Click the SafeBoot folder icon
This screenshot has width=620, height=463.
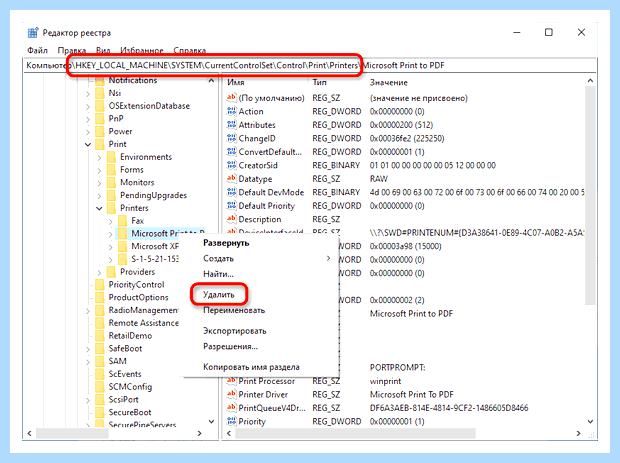(100, 348)
